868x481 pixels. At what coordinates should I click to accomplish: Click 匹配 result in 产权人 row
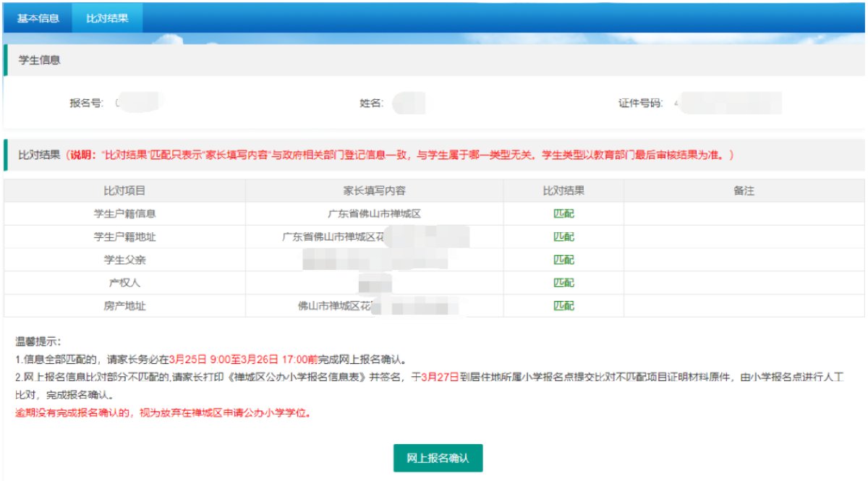click(563, 283)
